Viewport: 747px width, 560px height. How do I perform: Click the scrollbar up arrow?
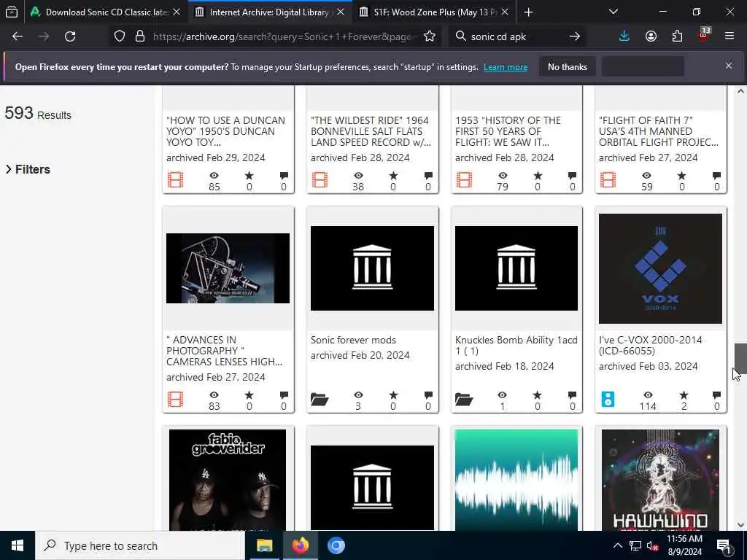pos(740,91)
